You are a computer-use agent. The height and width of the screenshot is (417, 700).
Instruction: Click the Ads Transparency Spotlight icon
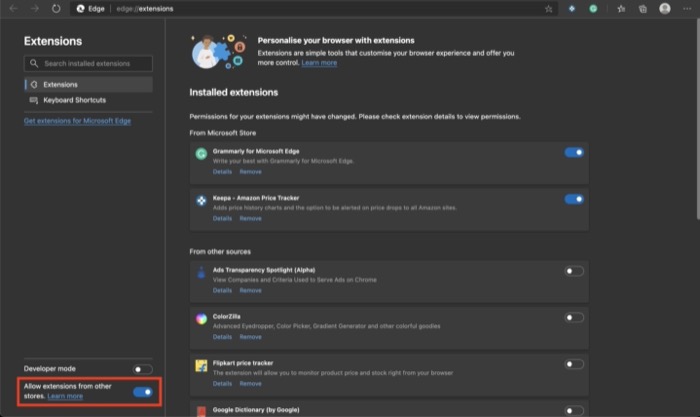[x=201, y=272]
